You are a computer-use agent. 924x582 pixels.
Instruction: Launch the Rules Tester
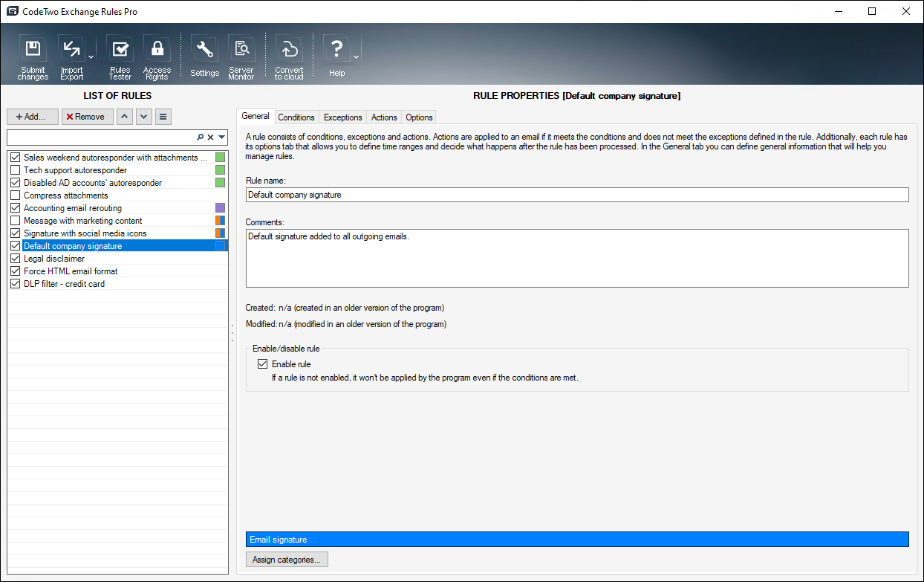[x=120, y=58]
